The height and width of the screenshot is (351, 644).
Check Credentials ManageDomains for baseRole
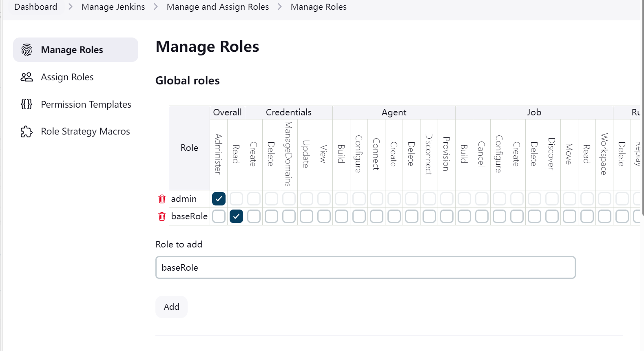(x=289, y=216)
